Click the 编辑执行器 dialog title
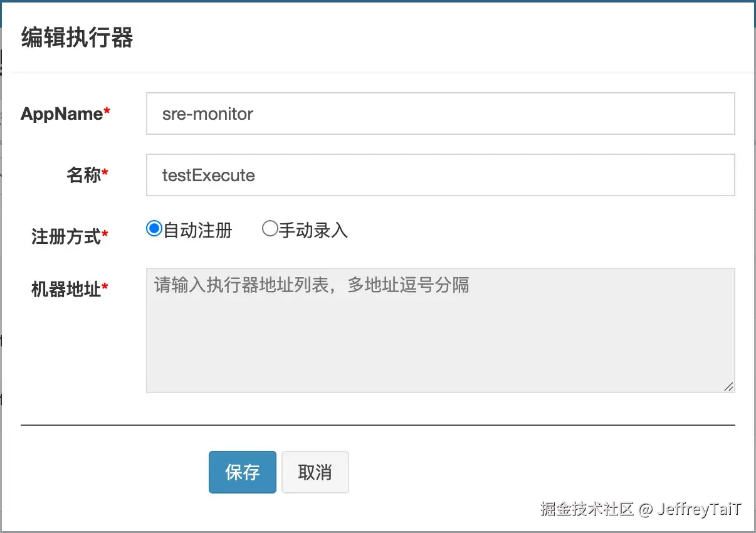Image resolution: width=756 pixels, height=533 pixels. (75, 38)
